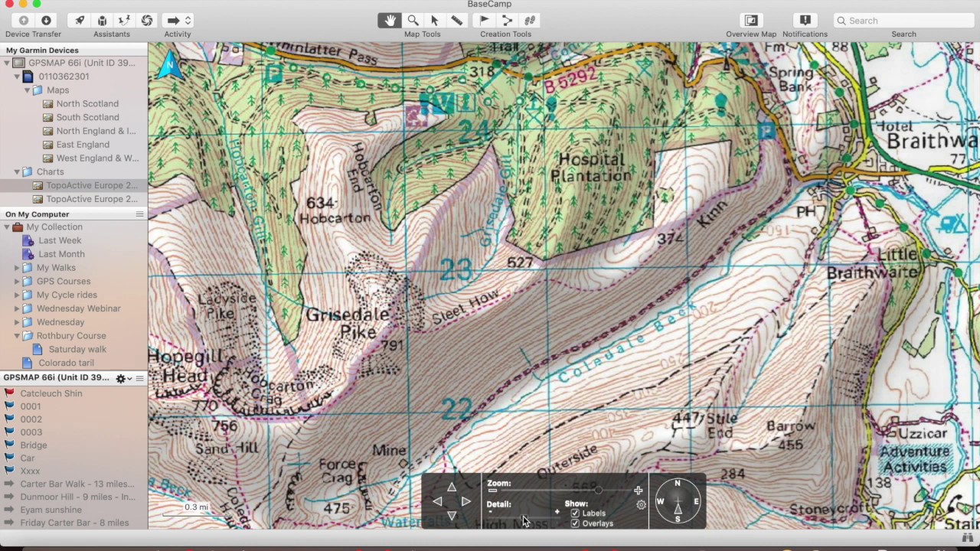
Task: Open the backpack assistant icon
Action: point(102,21)
